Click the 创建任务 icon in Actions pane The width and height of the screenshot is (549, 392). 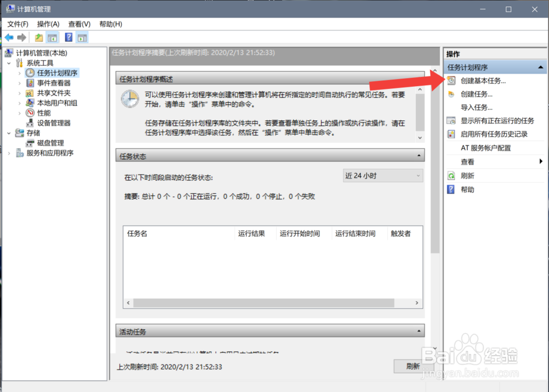tap(451, 94)
